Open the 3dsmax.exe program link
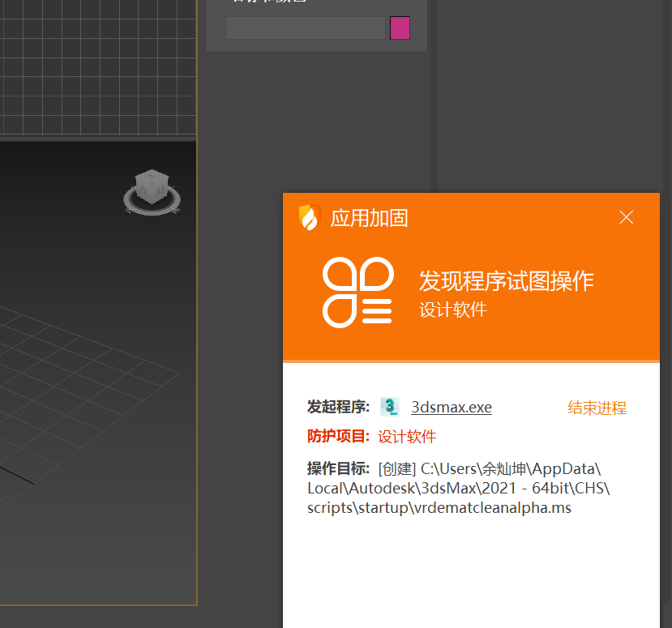Screen dimensions: 672x628 (x=451, y=408)
